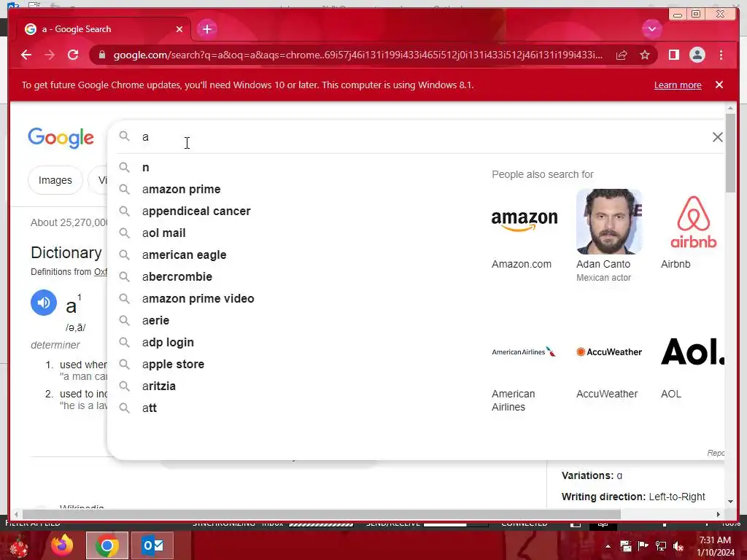Click the site padlock icon in address bar
The height and width of the screenshot is (560, 747).
(102, 55)
